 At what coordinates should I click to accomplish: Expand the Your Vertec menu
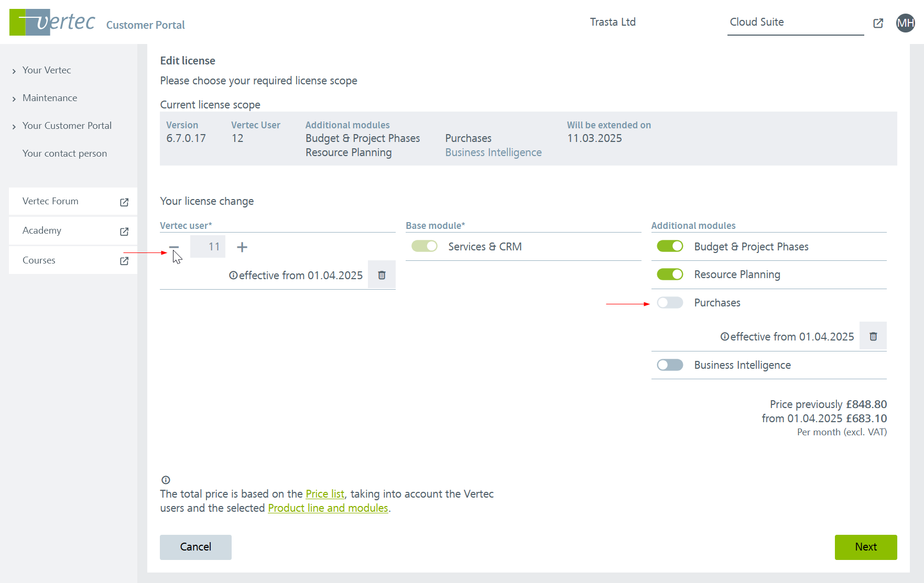[46, 70]
